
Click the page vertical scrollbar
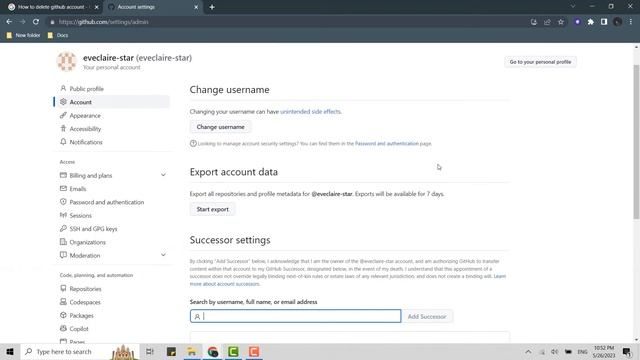click(x=636, y=143)
